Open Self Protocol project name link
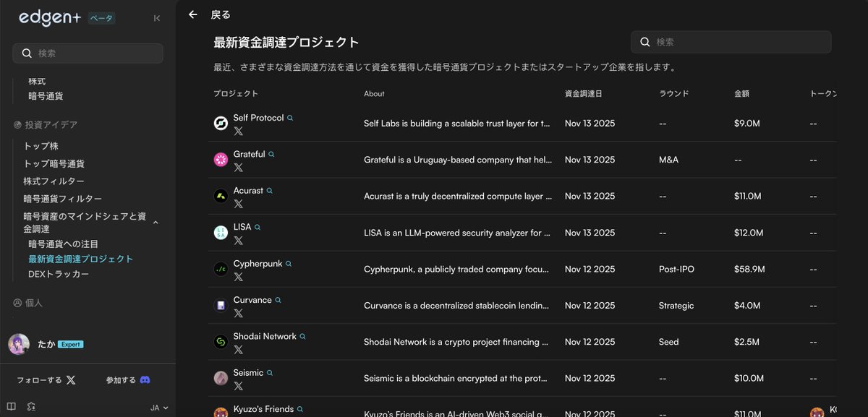The width and height of the screenshot is (868, 417). (258, 118)
